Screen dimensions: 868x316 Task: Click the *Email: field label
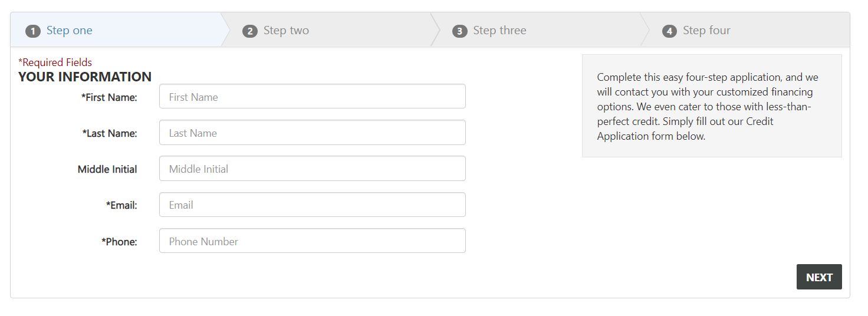point(121,205)
